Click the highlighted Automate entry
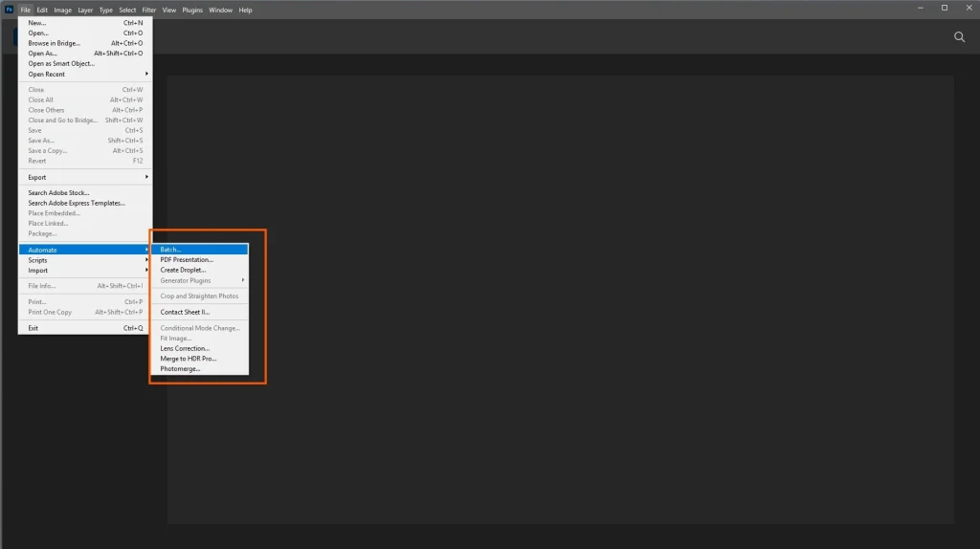Image resolution: width=980 pixels, height=549 pixels. [x=85, y=250]
